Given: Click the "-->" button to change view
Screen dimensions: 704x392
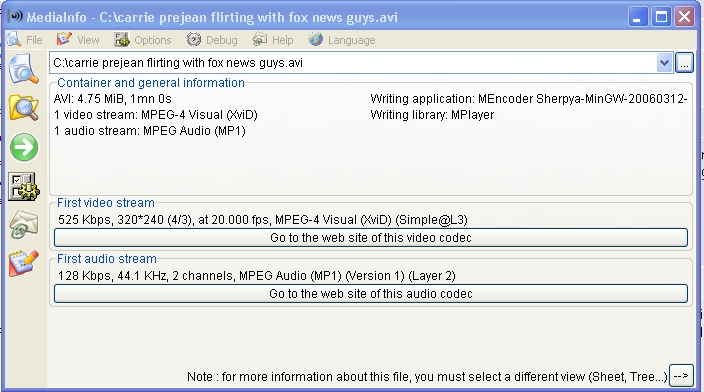Looking at the screenshot, I should tap(681, 376).
